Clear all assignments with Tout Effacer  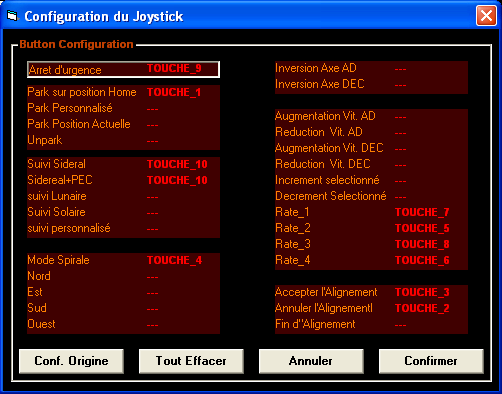[x=191, y=361]
